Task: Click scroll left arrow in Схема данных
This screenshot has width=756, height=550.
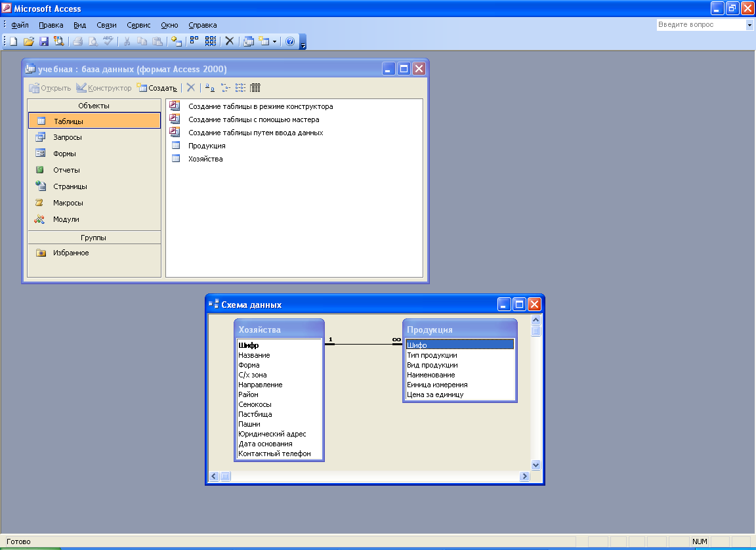Action: [214, 476]
